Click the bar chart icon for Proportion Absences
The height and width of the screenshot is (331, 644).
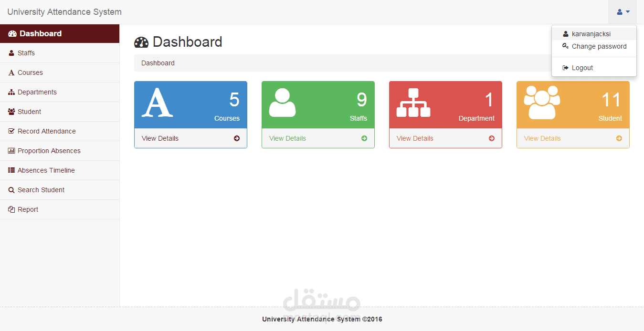click(x=11, y=151)
